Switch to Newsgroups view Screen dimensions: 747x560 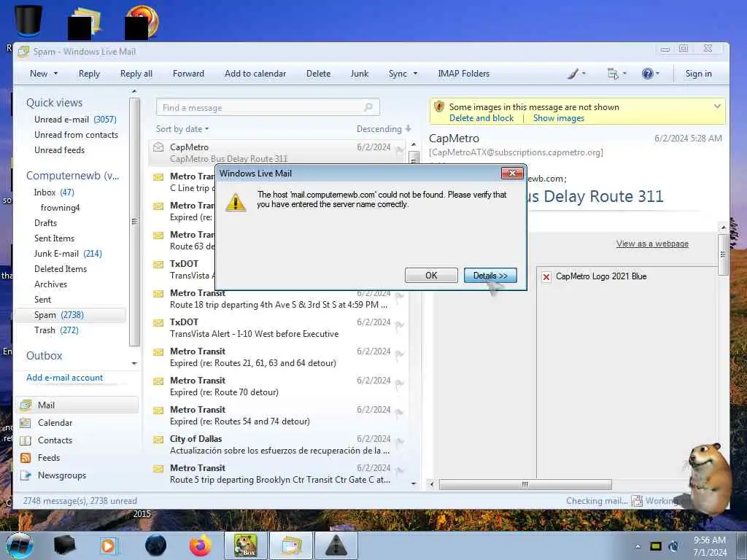point(61,475)
